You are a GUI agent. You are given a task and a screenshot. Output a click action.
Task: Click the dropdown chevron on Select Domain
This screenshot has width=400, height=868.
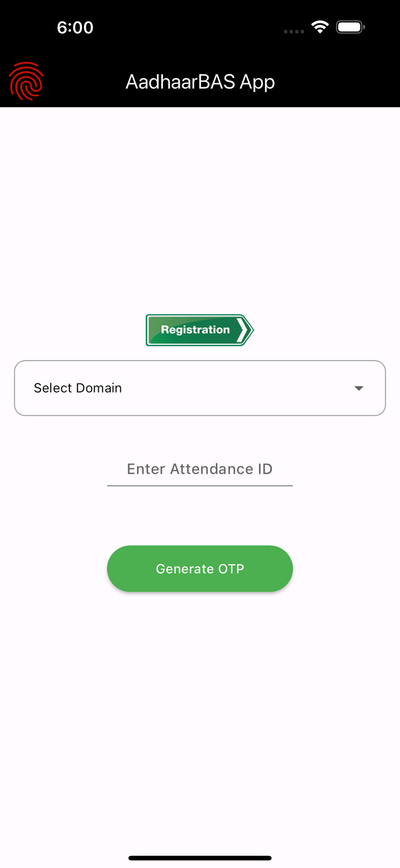[358, 388]
